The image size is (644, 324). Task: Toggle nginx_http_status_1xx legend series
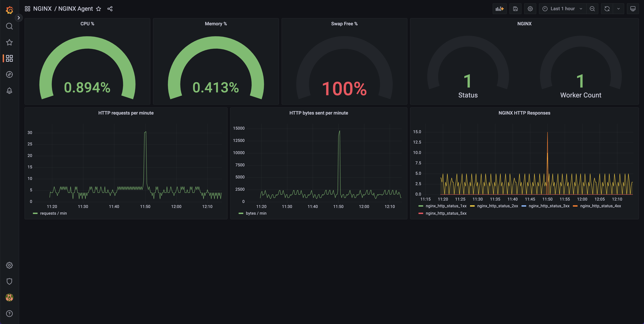(x=446, y=206)
